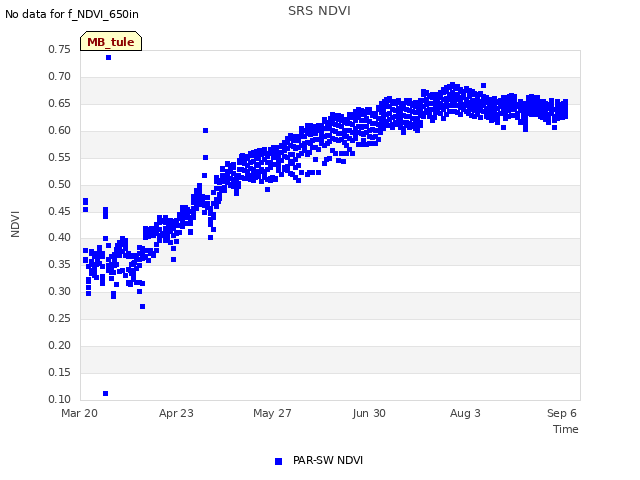Screen dimensions: 640x480
Task: Click the 0.15 y-axis tick label
Action: tap(59, 372)
